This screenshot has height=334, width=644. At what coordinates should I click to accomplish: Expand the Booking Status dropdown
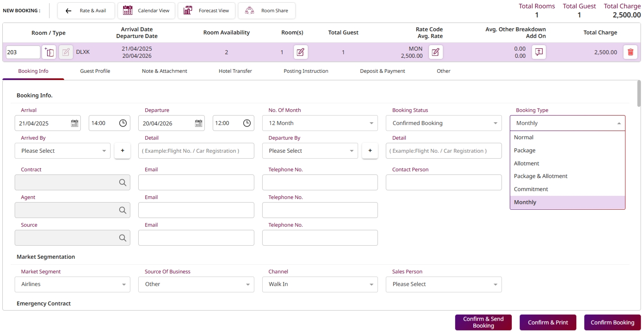pos(443,123)
